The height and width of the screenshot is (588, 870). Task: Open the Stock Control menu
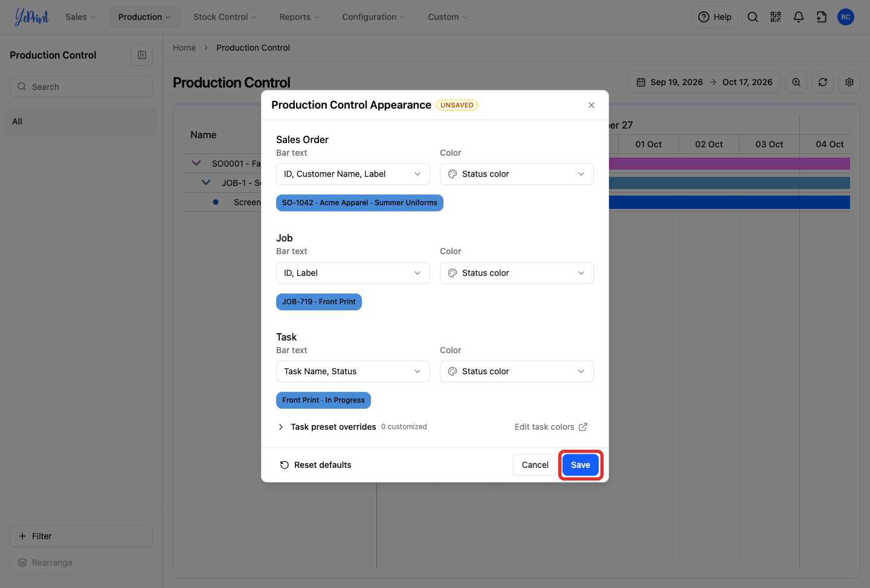coord(225,17)
